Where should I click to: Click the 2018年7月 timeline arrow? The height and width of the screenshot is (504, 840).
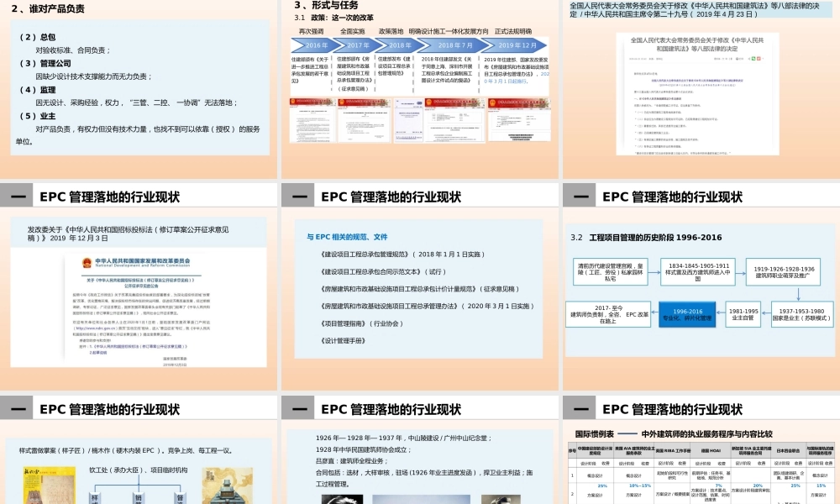point(450,45)
